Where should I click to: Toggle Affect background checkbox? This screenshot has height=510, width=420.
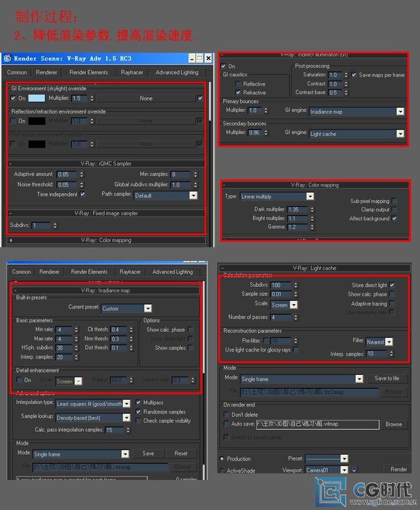pyautogui.click(x=394, y=218)
